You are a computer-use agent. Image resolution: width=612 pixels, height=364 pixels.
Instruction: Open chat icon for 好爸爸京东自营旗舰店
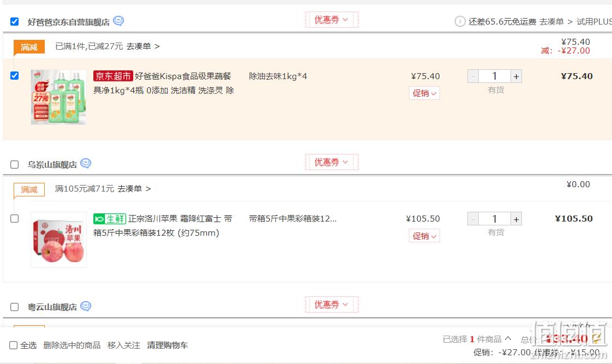(x=118, y=21)
